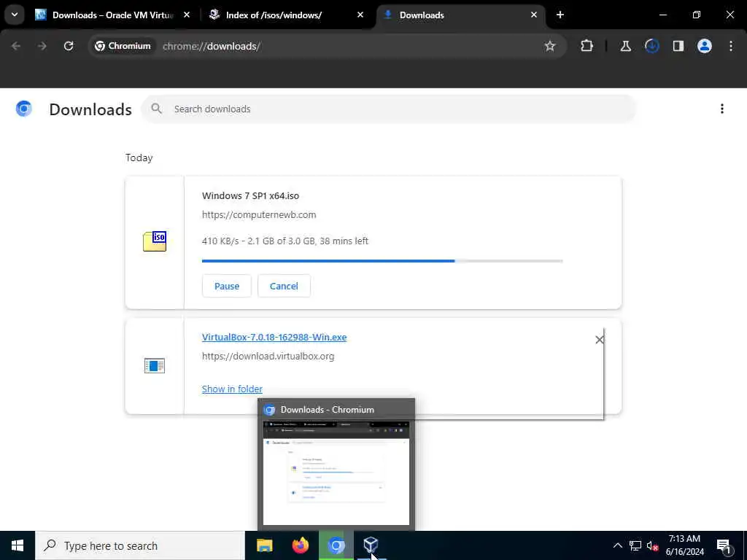Click the Downloads page Chromium logo
Image resolution: width=747 pixels, height=560 pixels.
point(24,109)
